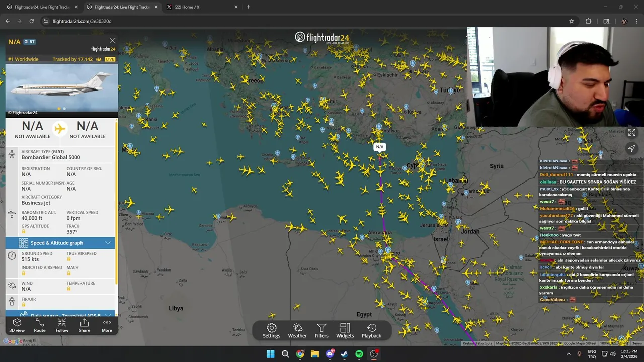The width and height of the screenshot is (644, 362).
Task: Click the Indicated Airspeed lock icon
Action: pyautogui.click(x=24, y=274)
